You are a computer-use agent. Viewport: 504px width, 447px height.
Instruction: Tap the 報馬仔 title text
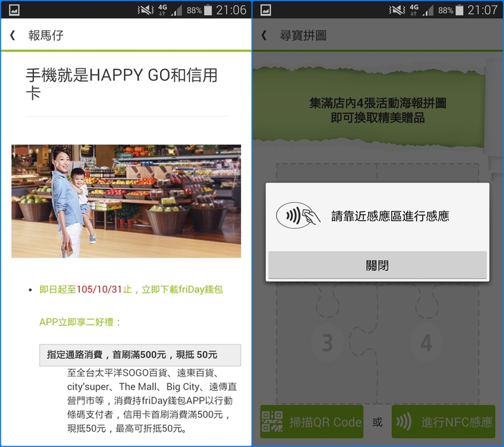pyautogui.click(x=46, y=35)
